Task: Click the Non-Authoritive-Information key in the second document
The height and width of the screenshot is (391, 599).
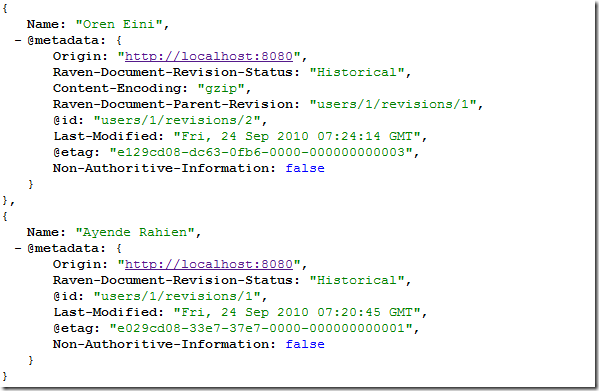Action: tap(164, 344)
